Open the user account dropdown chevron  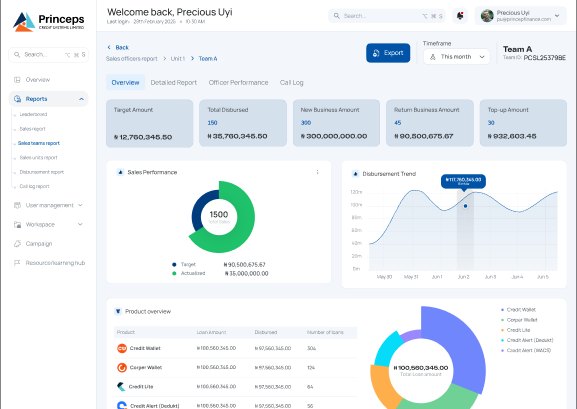point(557,16)
